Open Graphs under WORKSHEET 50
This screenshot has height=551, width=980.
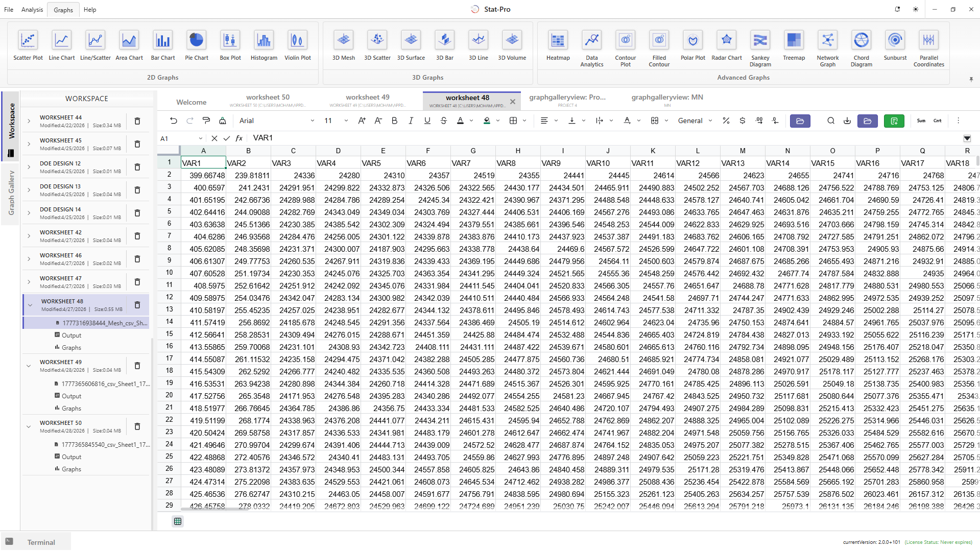coord(71,469)
